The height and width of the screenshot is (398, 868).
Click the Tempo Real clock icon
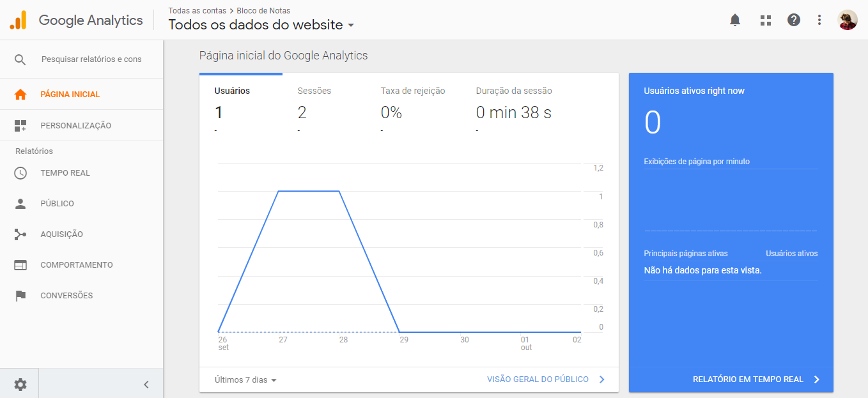point(19,172)
